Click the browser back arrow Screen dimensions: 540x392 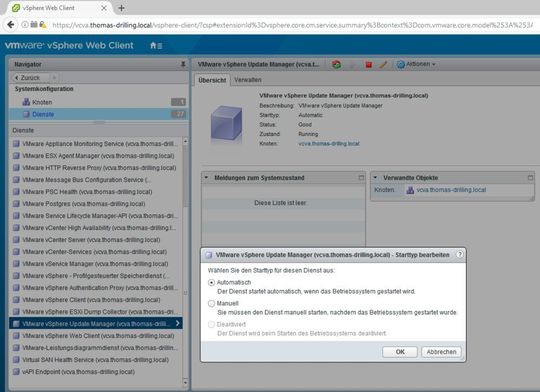[x=10, y=25]
